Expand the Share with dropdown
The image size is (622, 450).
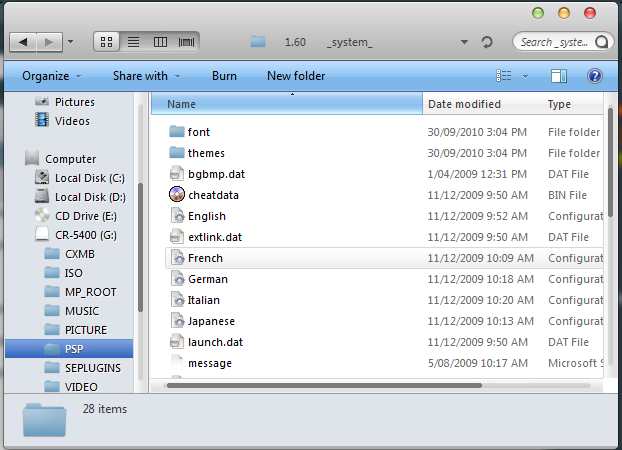pos(146,76)
